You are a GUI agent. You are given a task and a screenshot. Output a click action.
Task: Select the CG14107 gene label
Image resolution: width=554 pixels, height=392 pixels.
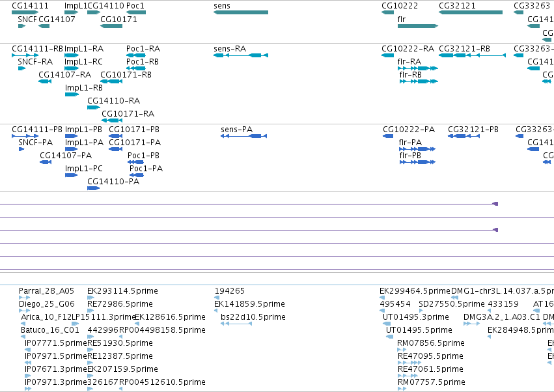click(x=57, y=19)
